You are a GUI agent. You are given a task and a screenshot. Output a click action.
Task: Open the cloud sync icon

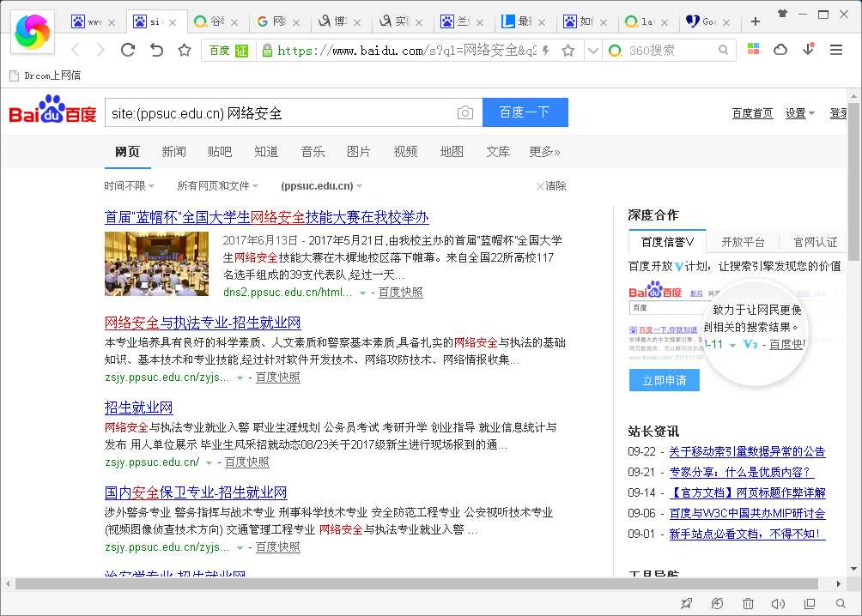point(780,50)
